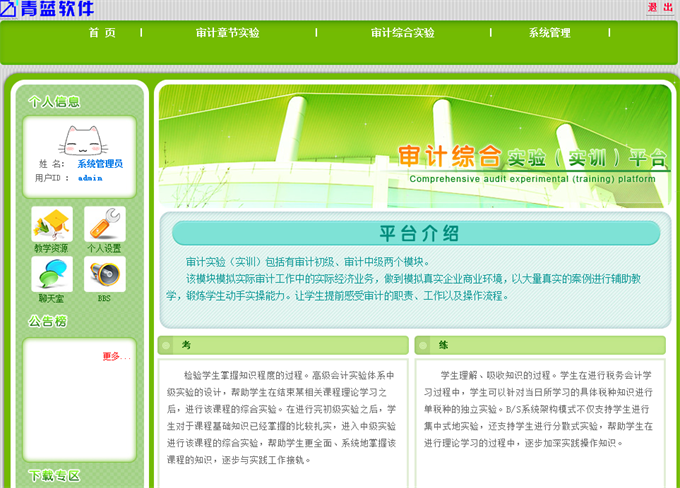Click the 系统管理员 name link
The image size is (680, 488).
(x=100, y=163)
